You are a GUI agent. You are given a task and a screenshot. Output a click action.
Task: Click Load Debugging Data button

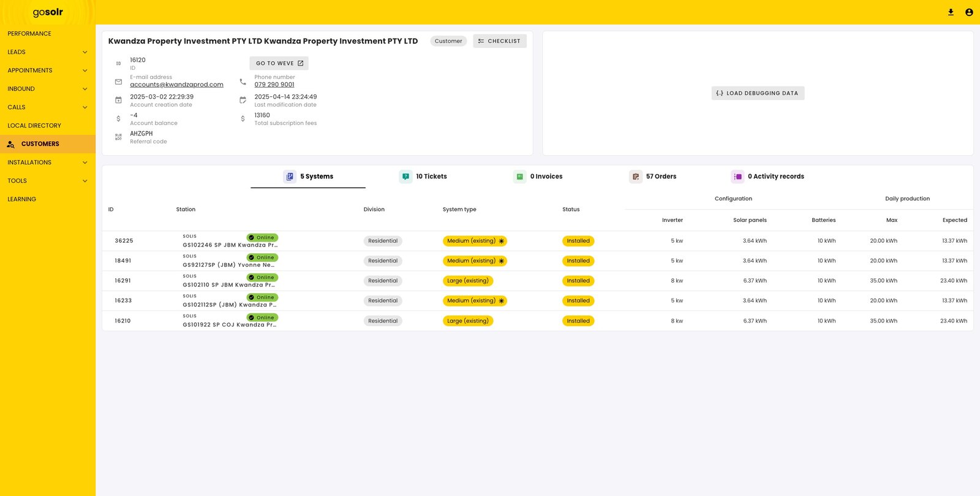[x=758, y=93]
